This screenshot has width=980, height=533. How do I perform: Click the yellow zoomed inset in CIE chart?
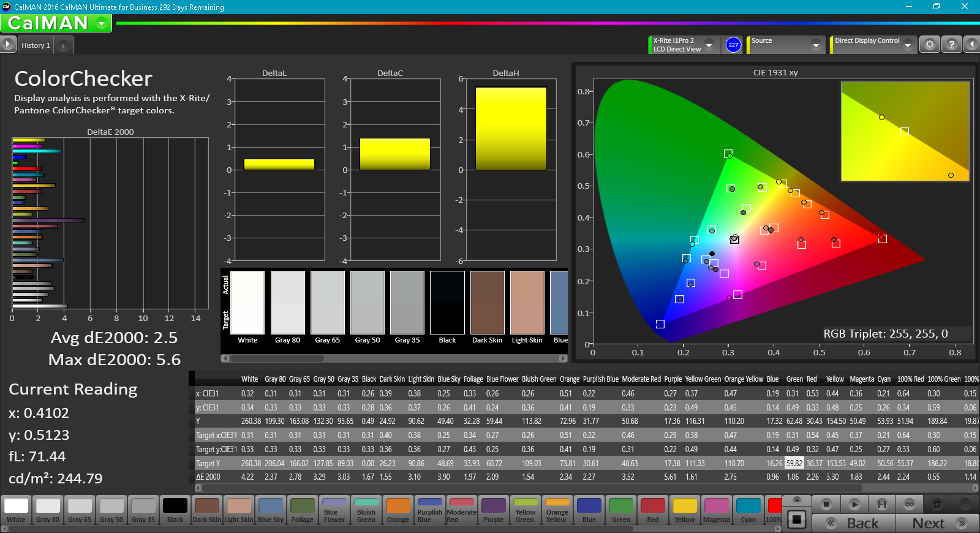[x=905, y=131]
